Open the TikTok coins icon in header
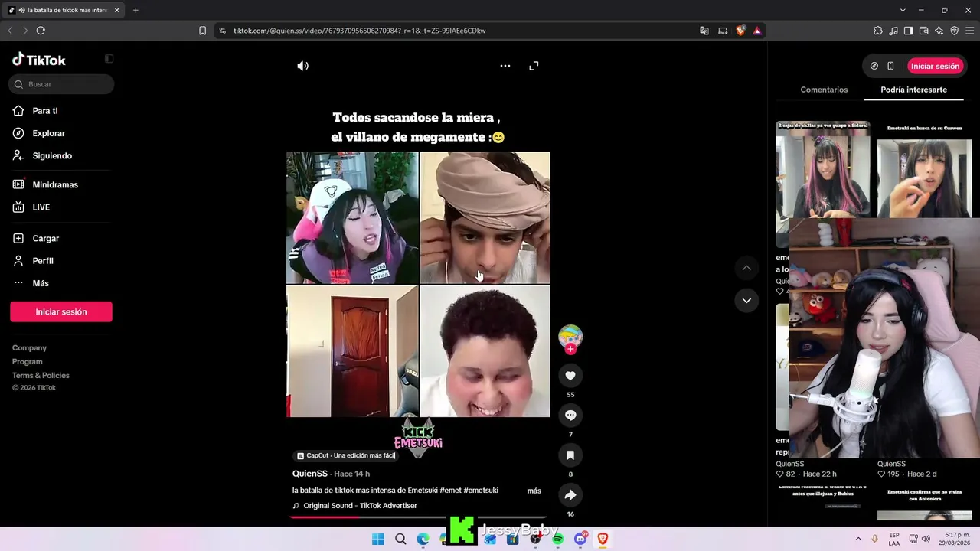The width and height of the screenshot is (980, 551). (x=874, y=66)
